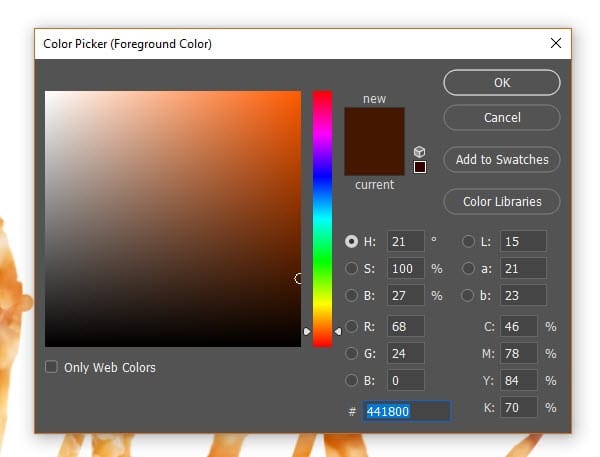Click the Black (K) percentage field

(x=518, y=408)
